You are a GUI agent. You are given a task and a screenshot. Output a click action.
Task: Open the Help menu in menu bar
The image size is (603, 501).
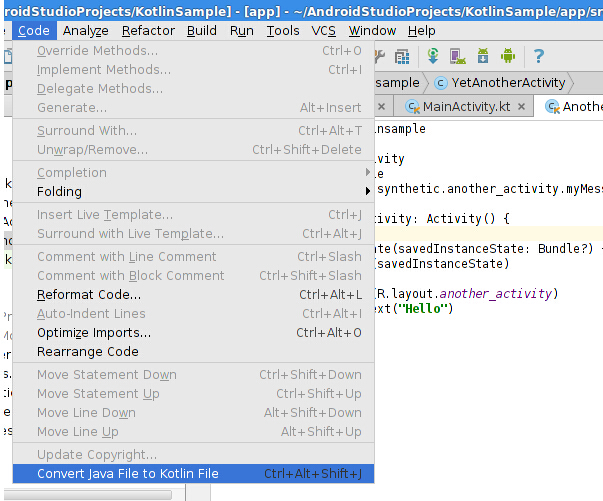pyautogui.click(x=421, y=30)
